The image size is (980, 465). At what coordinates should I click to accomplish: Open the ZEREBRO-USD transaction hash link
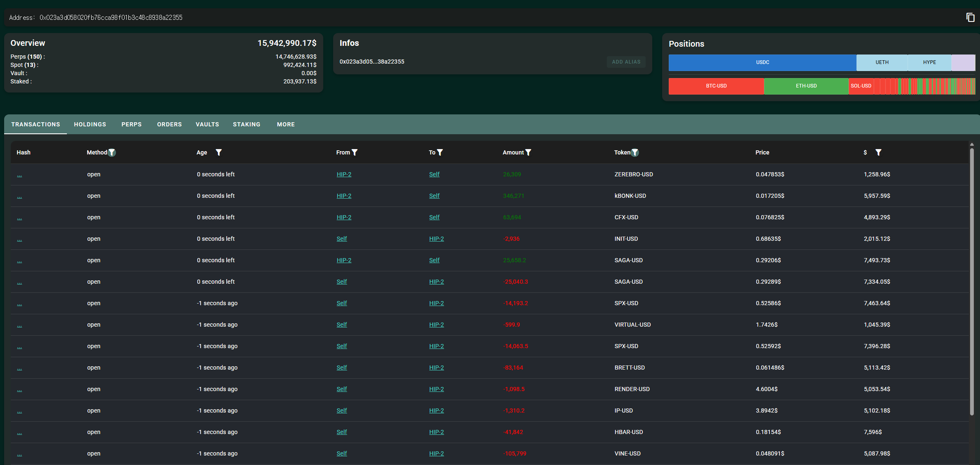click(x=19, y=175)
